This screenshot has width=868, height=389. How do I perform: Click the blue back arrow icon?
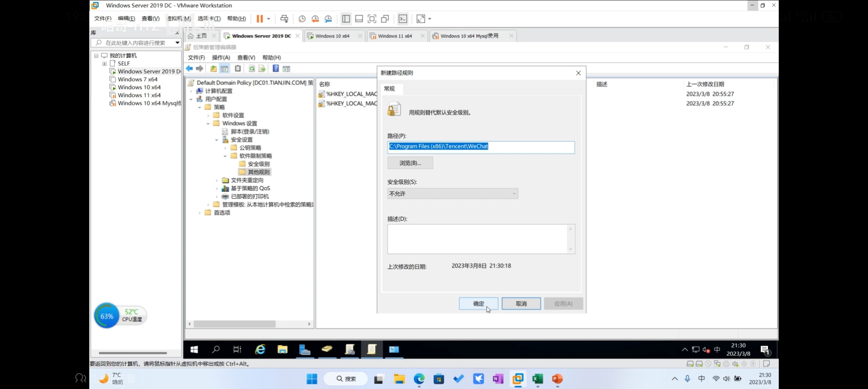pos(189,68)
